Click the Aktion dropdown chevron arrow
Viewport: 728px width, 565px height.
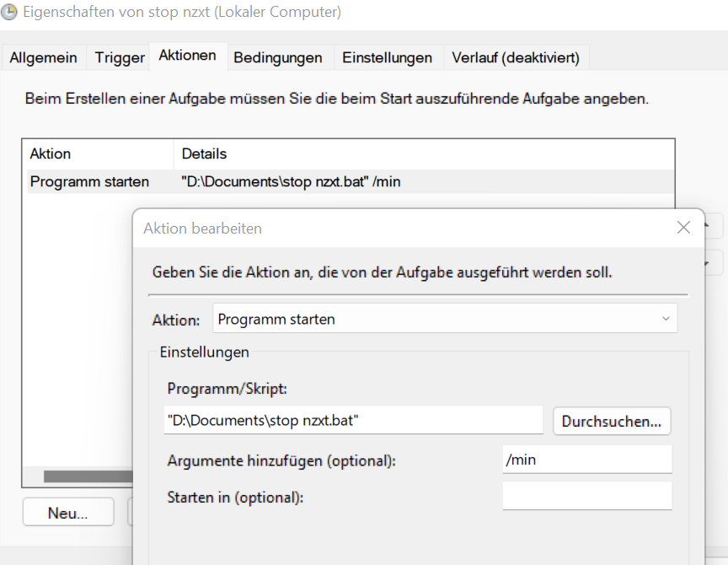(x=665, y=319)
